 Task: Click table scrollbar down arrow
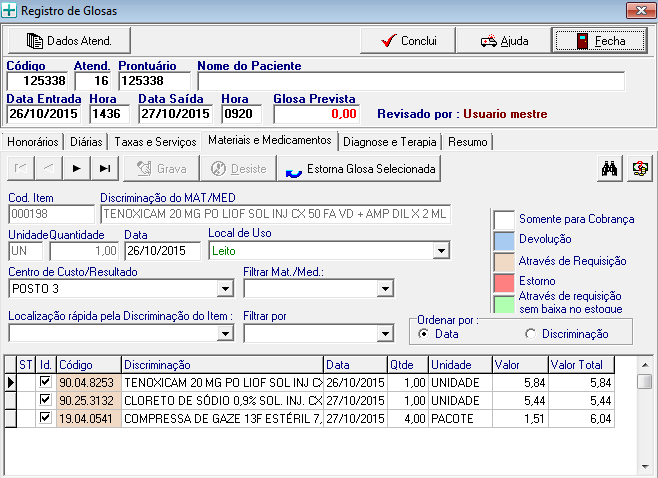(645, 467)
